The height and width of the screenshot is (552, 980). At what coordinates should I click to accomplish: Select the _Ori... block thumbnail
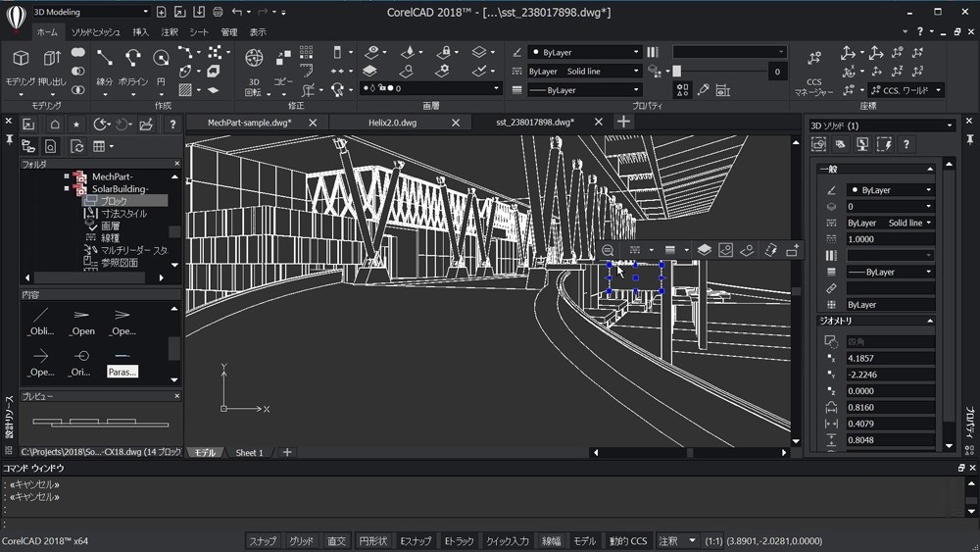click(81, 363)
